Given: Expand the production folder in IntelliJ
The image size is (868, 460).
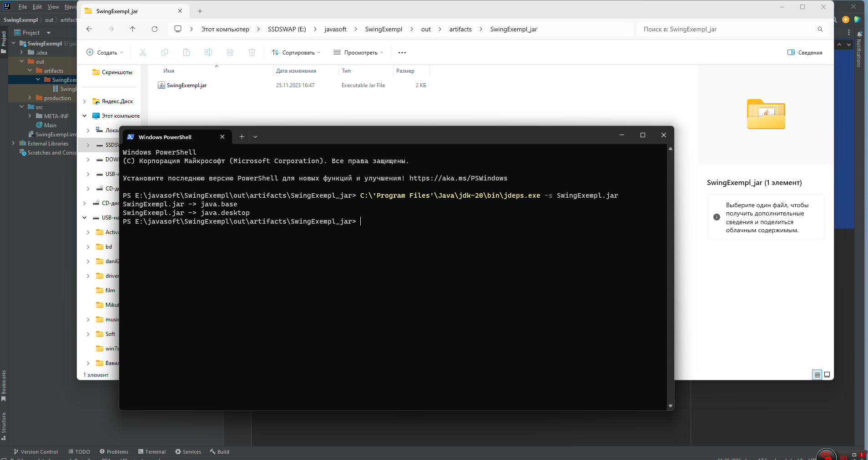Looking at the screenshot, I should [x=30, y=98].
